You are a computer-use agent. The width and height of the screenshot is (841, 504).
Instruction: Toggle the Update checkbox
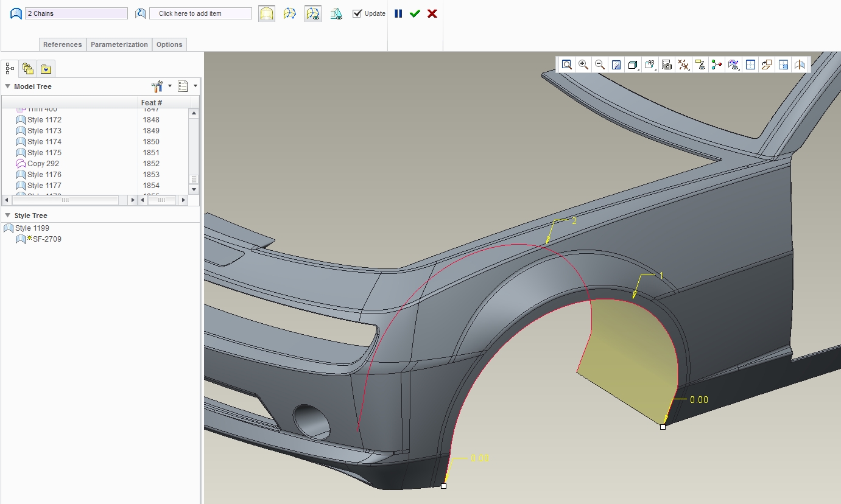click(357, 13)
